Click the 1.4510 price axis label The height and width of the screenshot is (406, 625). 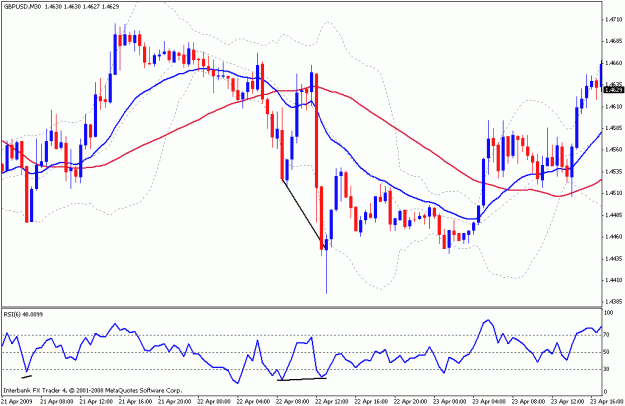coord(614,193)
